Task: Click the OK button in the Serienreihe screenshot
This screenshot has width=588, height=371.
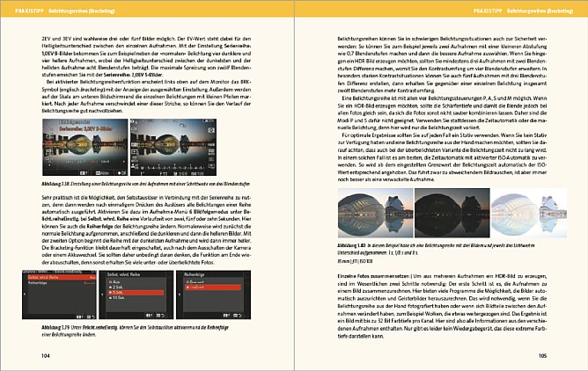Action: coord(121,173)
